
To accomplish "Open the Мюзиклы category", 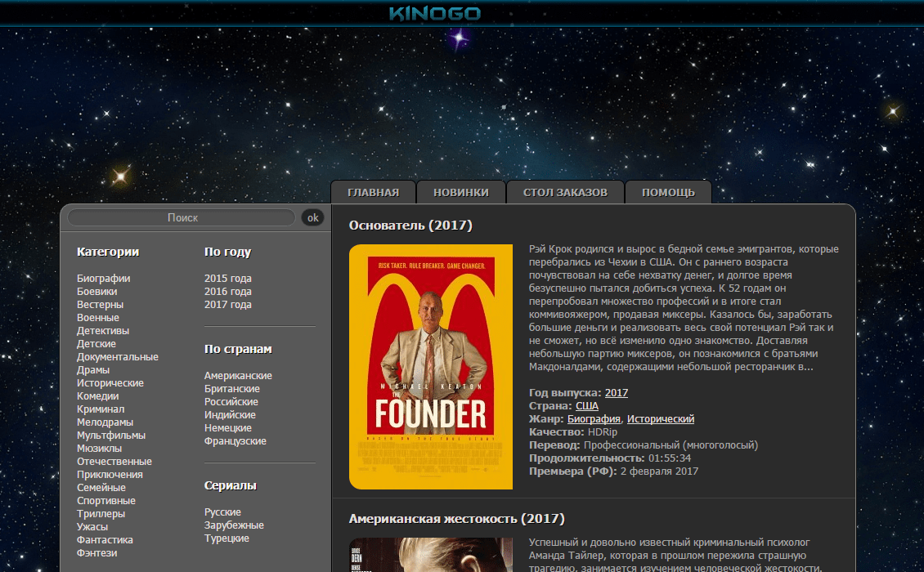I will [x=99, y=449].
